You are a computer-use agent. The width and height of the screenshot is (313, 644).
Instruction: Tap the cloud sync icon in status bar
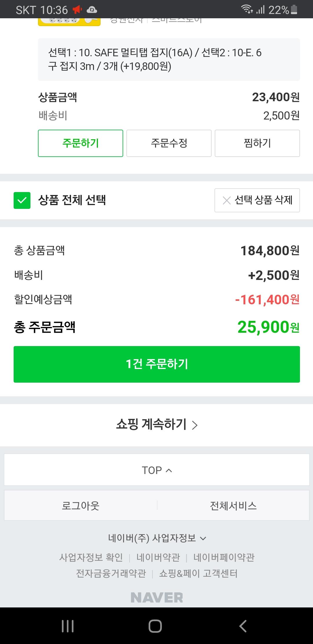click(x=92, y=10)
